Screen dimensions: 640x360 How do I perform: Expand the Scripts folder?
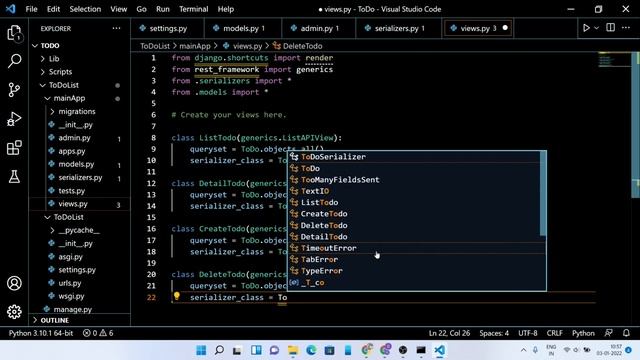pyautogui.click(x=60, y=72)
